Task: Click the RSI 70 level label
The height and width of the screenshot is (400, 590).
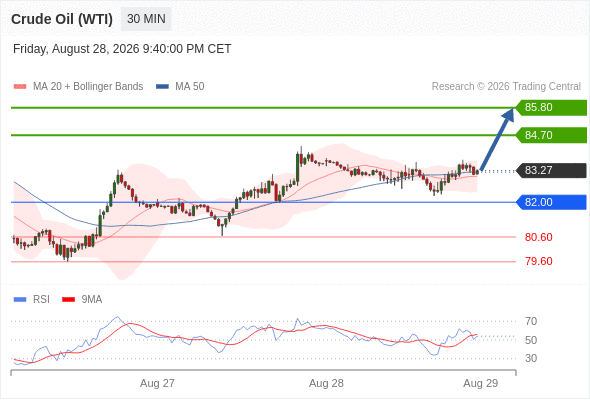Action: [x=531, y=321]
